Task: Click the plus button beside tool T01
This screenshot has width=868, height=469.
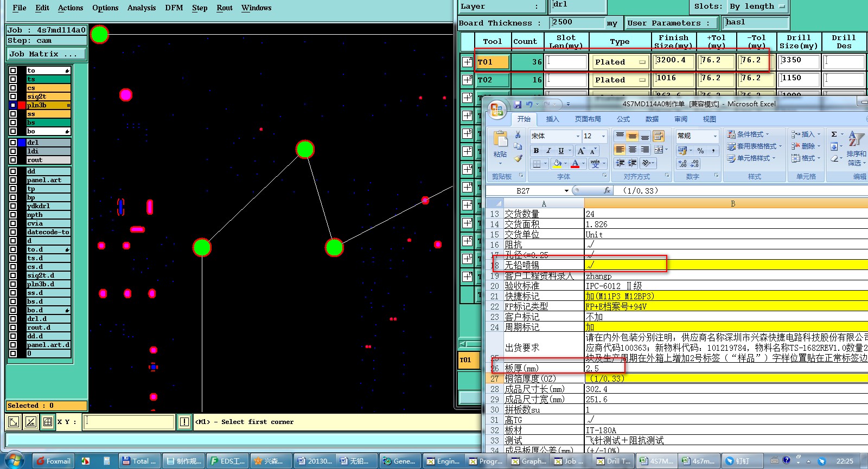Action: coord(467,62)
